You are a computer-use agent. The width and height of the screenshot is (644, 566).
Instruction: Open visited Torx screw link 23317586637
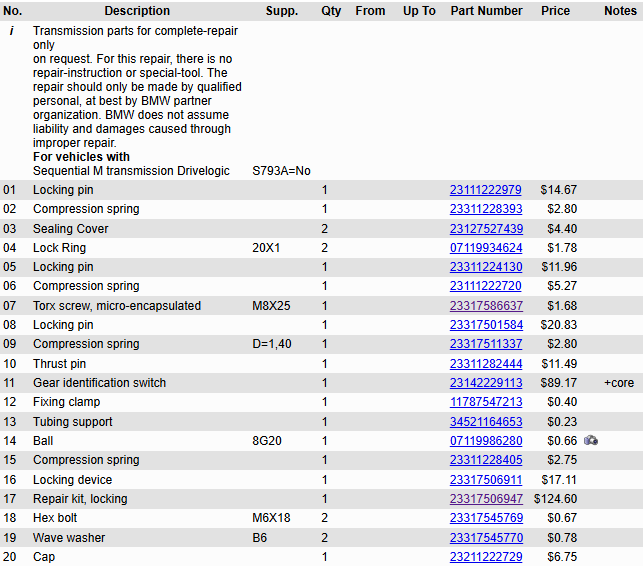pos(486,306)
